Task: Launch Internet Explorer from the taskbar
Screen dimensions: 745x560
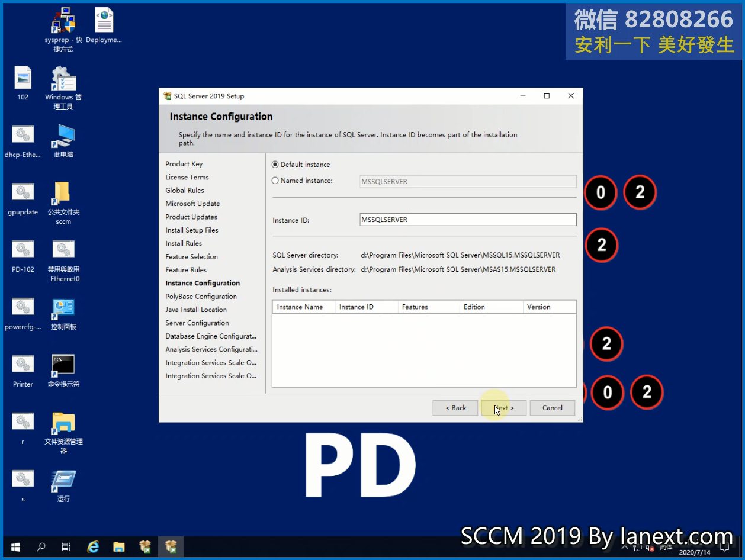Action: tap(93, 547)
